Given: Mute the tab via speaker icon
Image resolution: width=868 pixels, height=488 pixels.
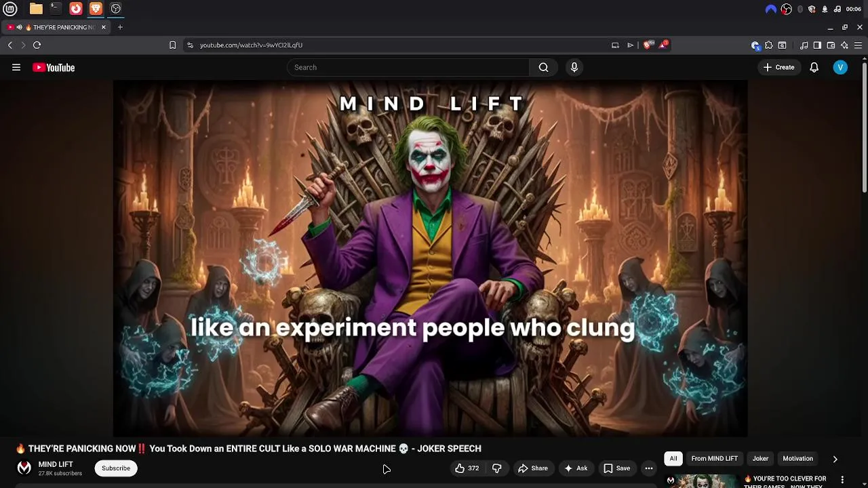Looking at the screenshot, I should [x=19, y=27].
